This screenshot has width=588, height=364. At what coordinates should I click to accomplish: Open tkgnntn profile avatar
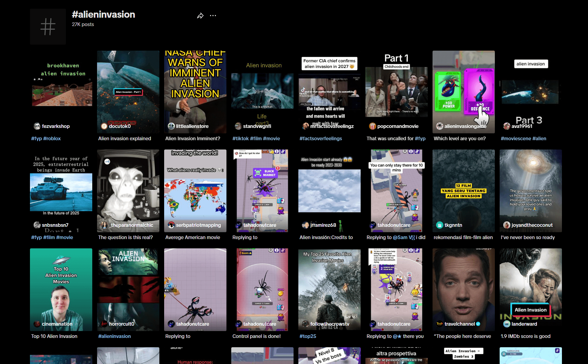point(439,225)
